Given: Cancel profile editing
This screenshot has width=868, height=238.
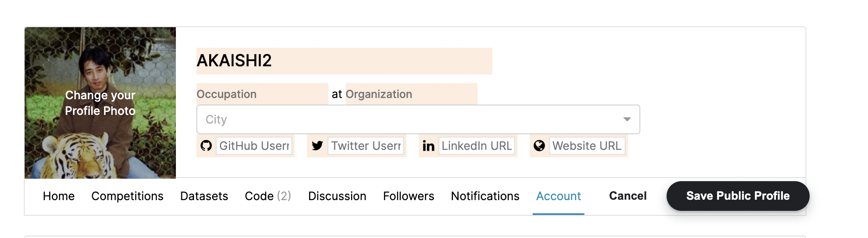Looking at the screenshot, I should pyautogui.click(x=628, y=196).
